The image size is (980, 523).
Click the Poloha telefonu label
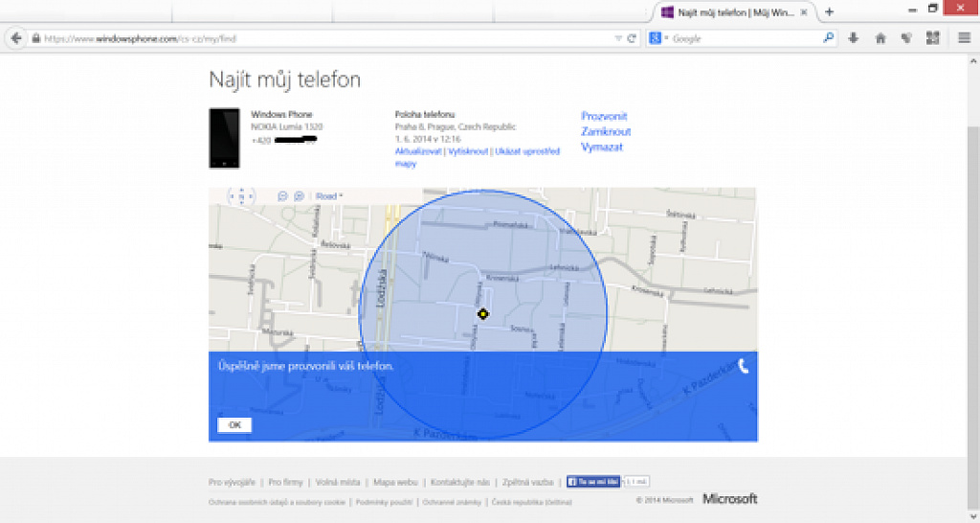425,115
